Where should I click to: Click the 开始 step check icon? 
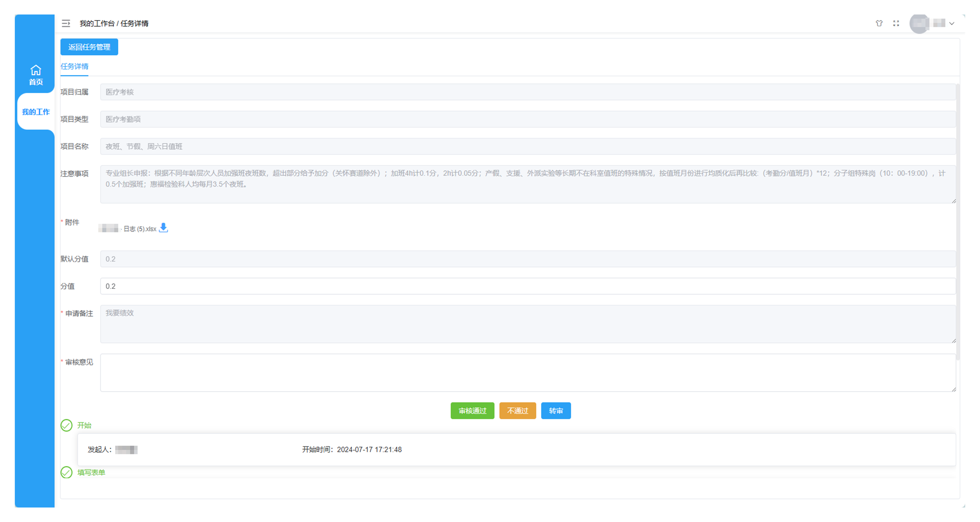pyautogui.click(x=67, y=425)
